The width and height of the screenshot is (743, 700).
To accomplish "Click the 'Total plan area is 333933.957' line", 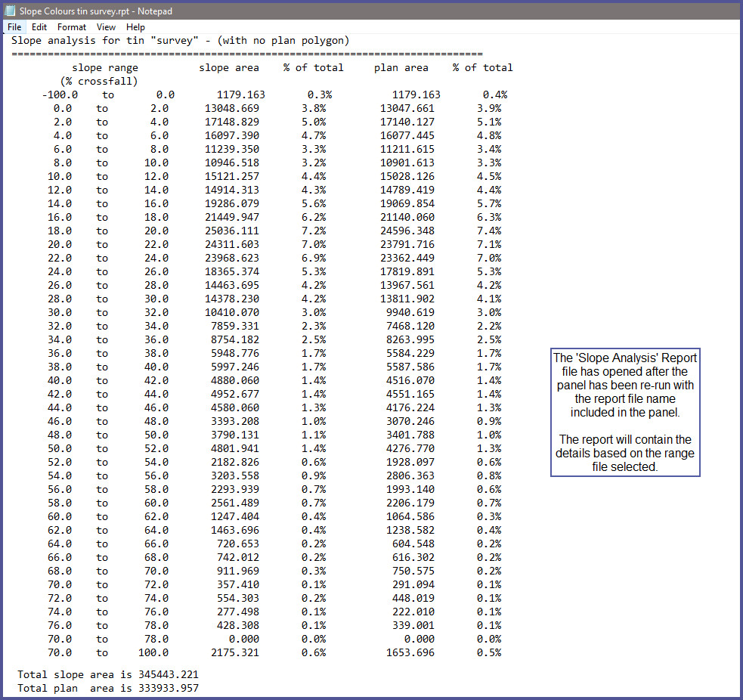I will 108,688.
